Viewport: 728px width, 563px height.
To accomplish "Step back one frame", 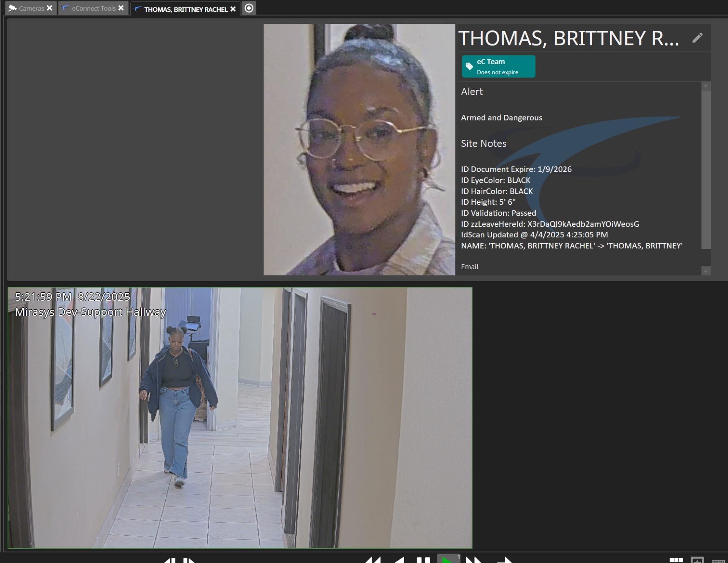I will coord(169,560).
